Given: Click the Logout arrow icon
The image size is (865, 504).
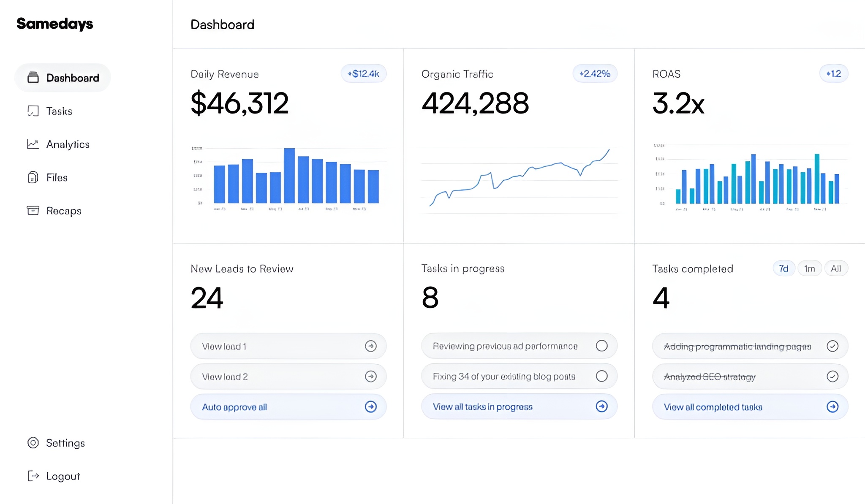Looking at the screenshot, I should coord(33,476).
